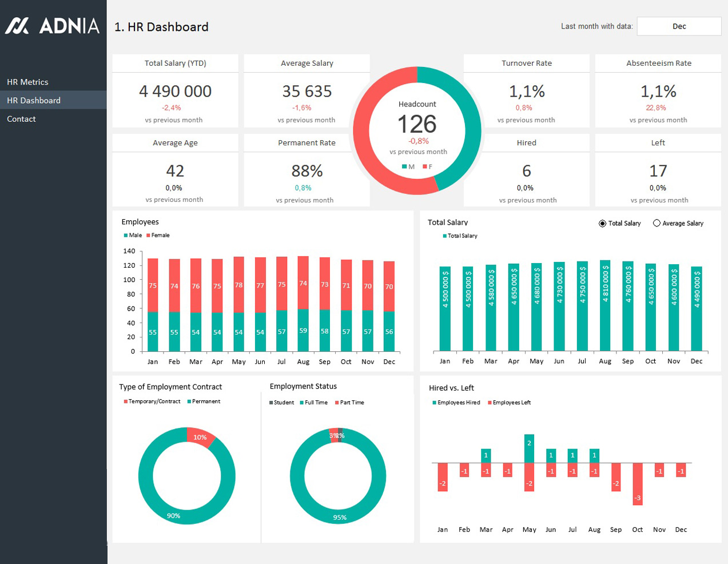Select the Total Salary radio button
728x564 pixels.
602,224
